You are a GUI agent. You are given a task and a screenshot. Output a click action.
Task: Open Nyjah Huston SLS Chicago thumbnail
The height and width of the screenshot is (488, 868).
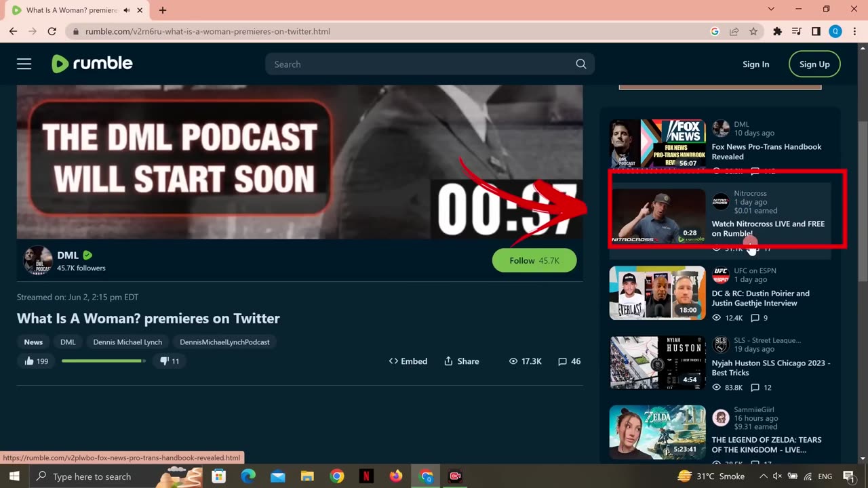[x=657, y=363]
